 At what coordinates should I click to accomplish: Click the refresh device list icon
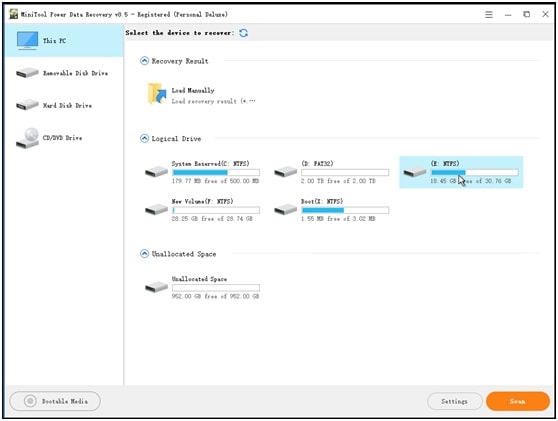point(243,33)
